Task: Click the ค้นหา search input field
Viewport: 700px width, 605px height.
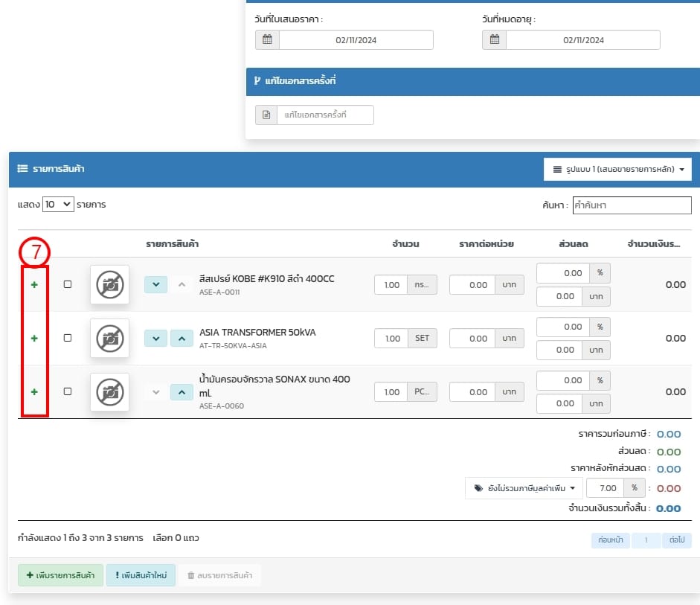Action: point(632,205)
